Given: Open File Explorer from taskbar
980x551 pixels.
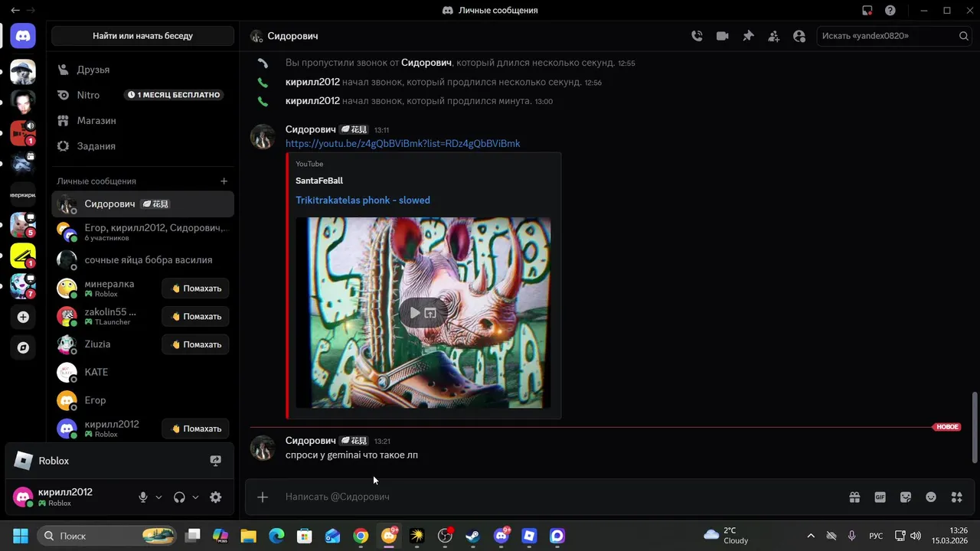Looking at the screenshot, I should click(248, 536).
